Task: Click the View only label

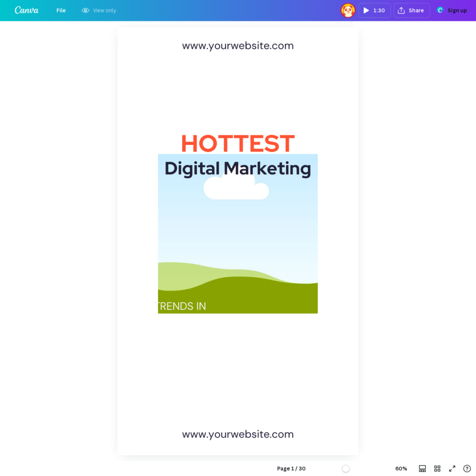Action: [105, 10]
